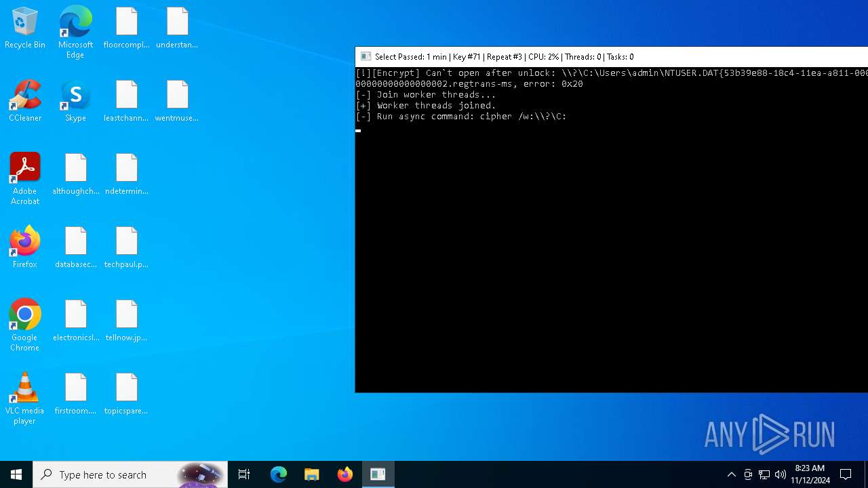868x488 pixels.
Task: Select the wentmuse... desktop file
Action: tap(177, 102)
